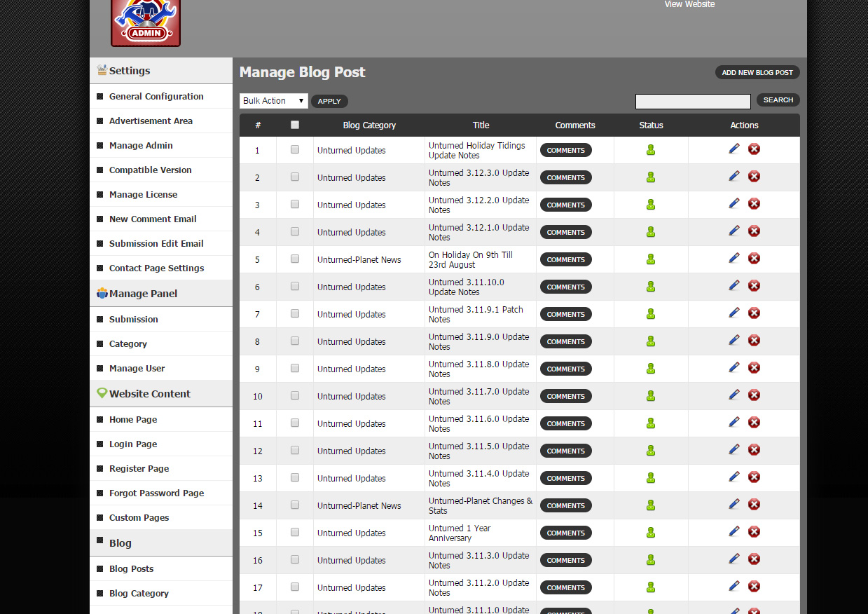
Task: Open Blog Category in sidebar
Action: tap(139, 593)
